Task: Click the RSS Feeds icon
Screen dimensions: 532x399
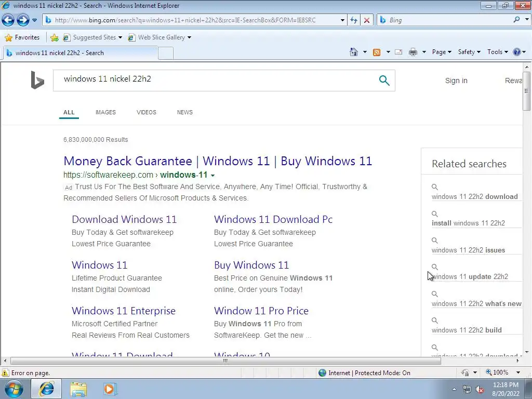Action: pos(377,52)
